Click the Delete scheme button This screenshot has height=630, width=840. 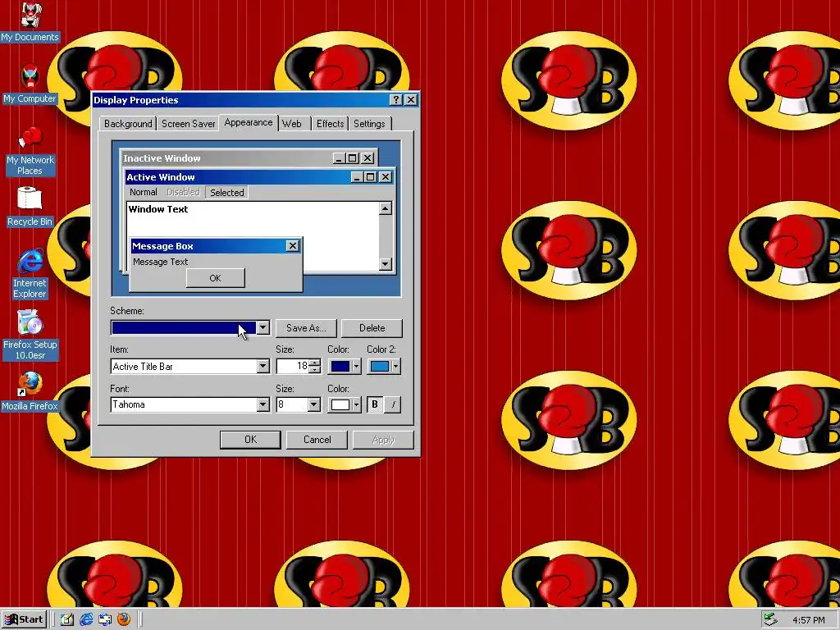[x=372, y=328]
